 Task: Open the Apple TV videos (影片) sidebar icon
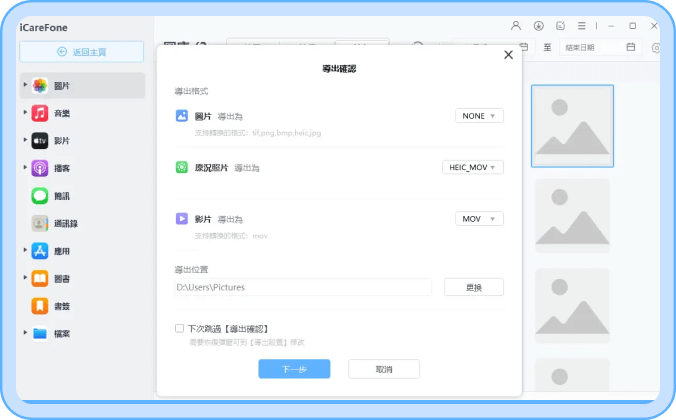pyautogui.click(x=40, y=141)
